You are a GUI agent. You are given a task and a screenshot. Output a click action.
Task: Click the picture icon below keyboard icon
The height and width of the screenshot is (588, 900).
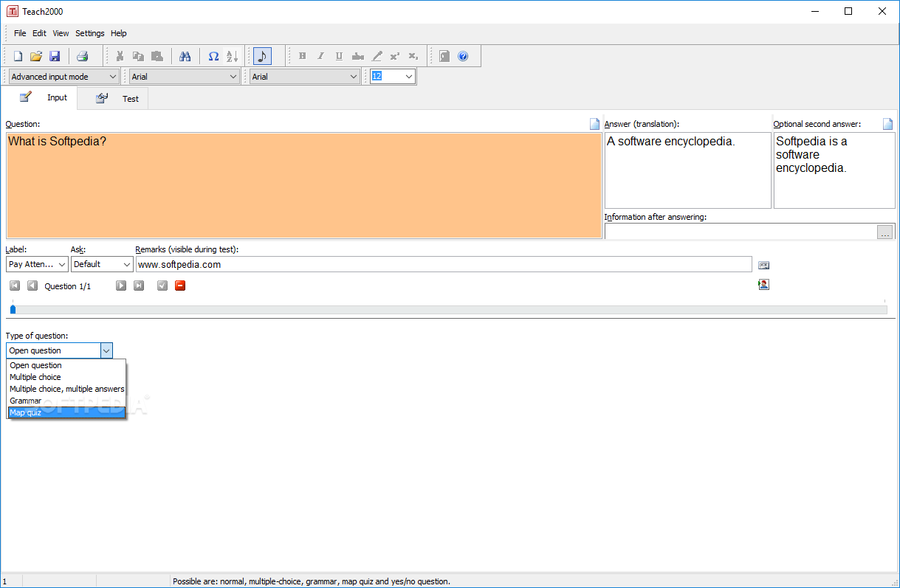(763, 284)
